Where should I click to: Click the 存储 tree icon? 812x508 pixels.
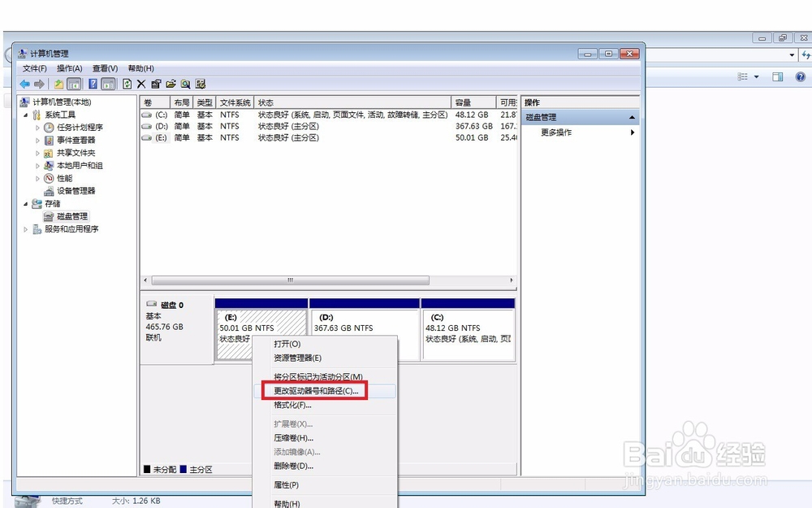37,204
